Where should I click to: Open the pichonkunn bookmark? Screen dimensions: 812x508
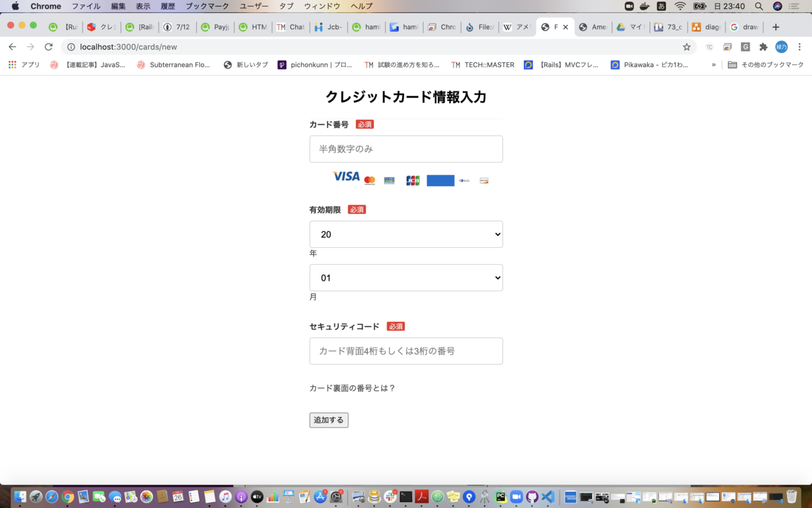315,65
